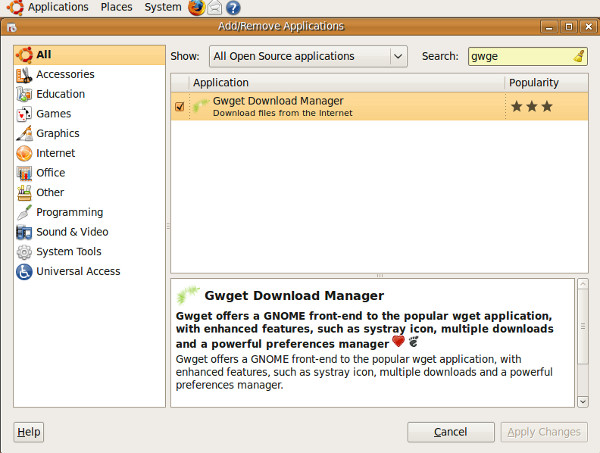Click the Ubuntu logo in the top panel
The height and width of the screenshot is (453, 600).
tap(15, 7)
